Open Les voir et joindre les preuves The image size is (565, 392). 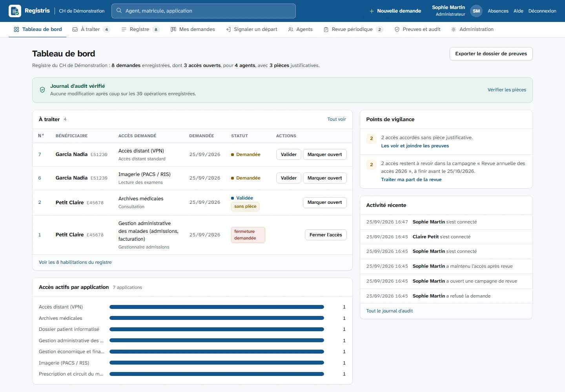[x=415, y=146]
